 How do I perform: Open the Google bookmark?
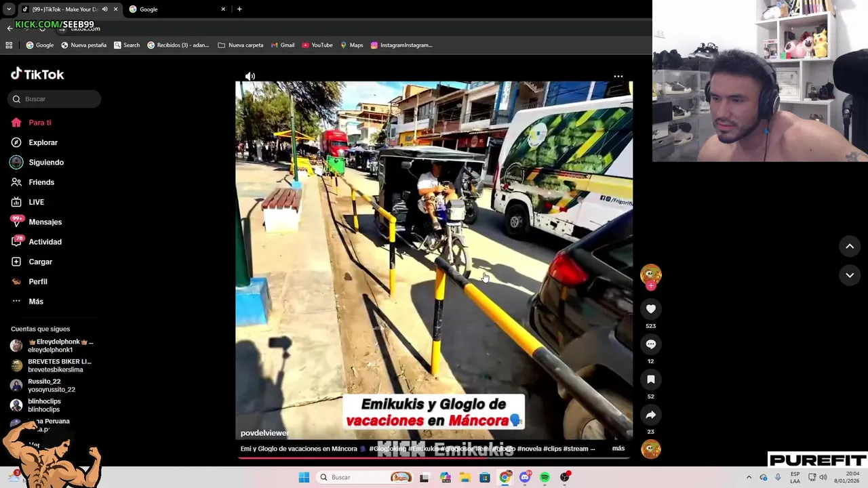(40, 45)
